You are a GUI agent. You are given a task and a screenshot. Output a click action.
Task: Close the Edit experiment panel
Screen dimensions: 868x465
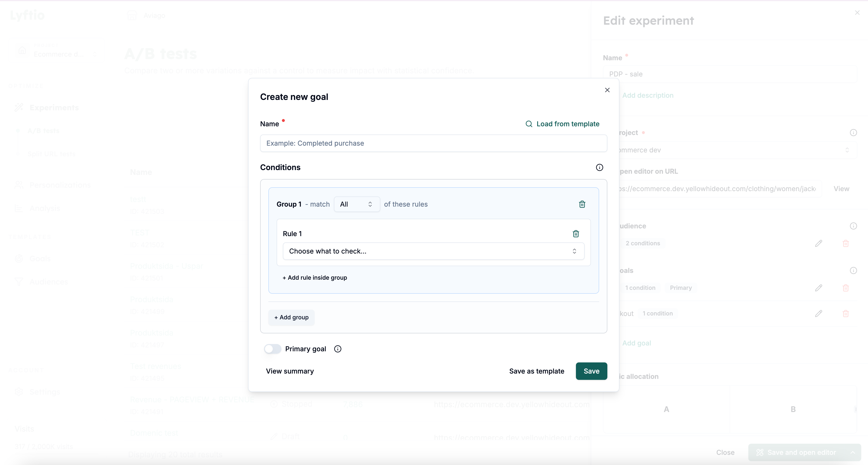857,13
